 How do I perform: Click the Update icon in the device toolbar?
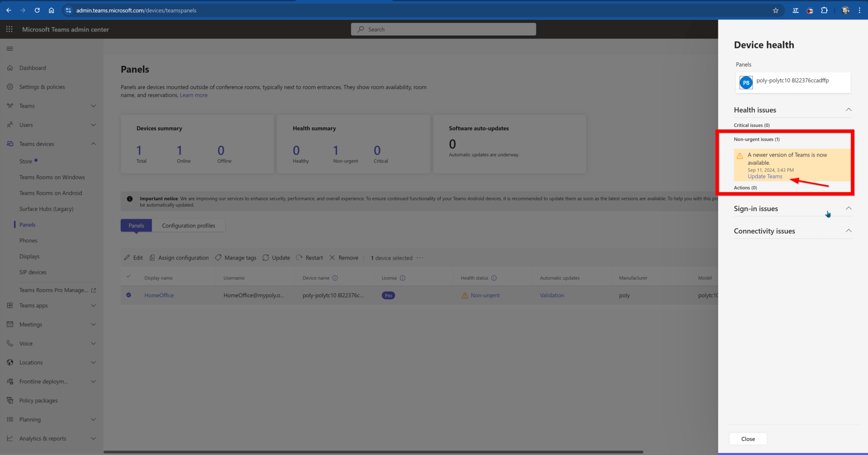pyautogui.click(x=266, y=257)
